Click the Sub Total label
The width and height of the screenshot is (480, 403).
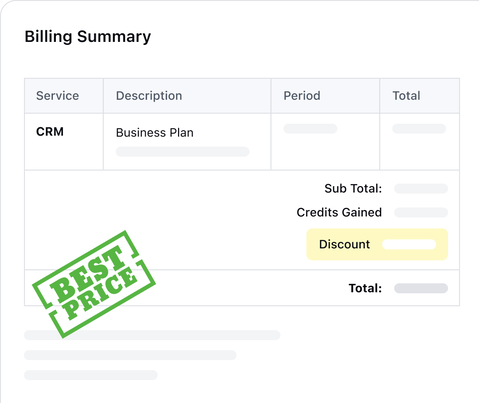353,188
